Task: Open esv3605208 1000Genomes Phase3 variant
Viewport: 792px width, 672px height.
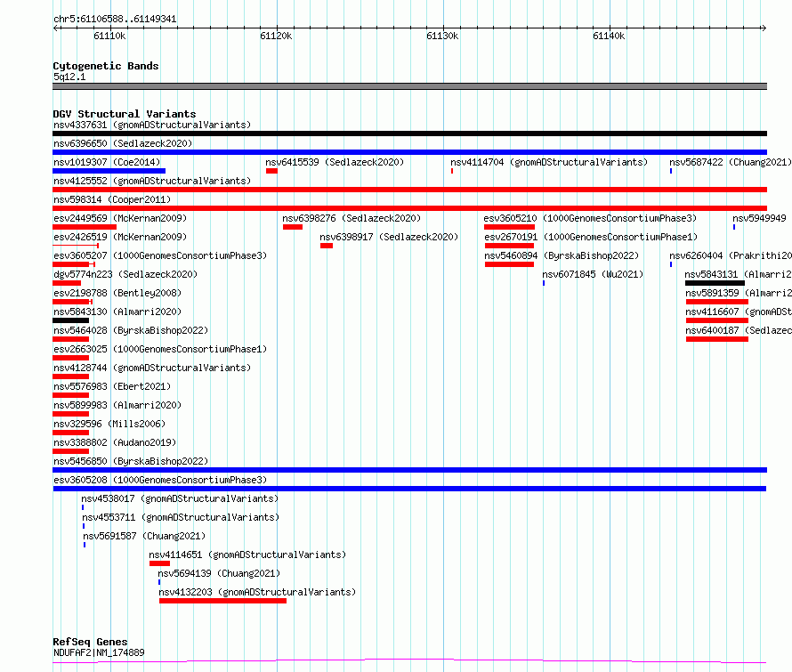Action: [x=160, y=480]
